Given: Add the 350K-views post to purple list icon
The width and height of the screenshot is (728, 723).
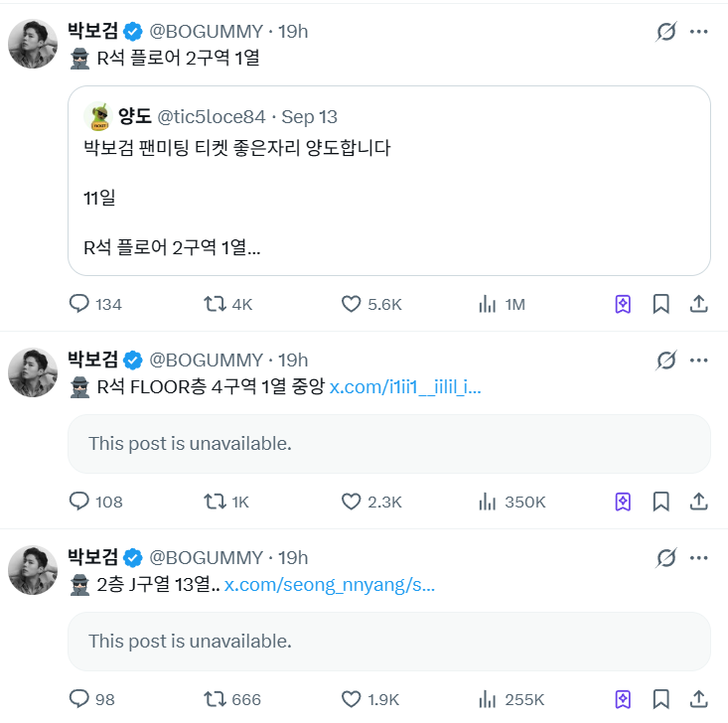Looking at the screenshot, I should [x=623, y=502].
